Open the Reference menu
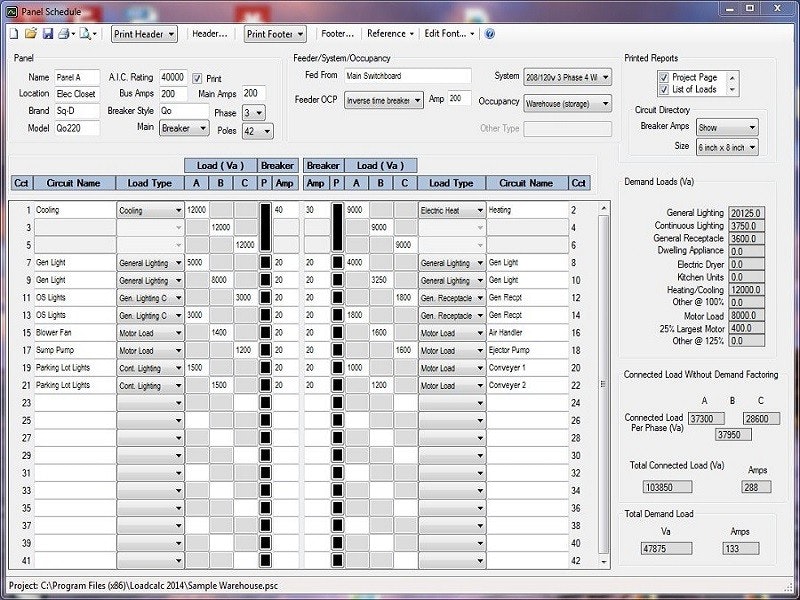 390,33
